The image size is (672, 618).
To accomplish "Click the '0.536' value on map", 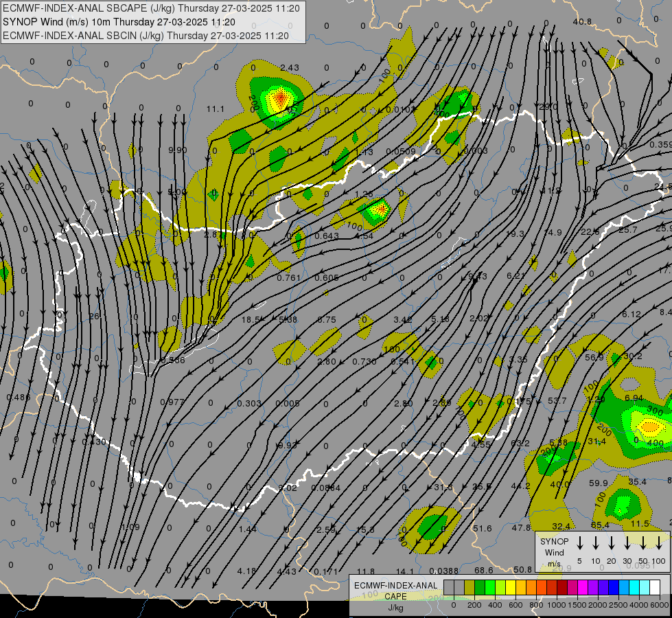I will tap(172, 360).
